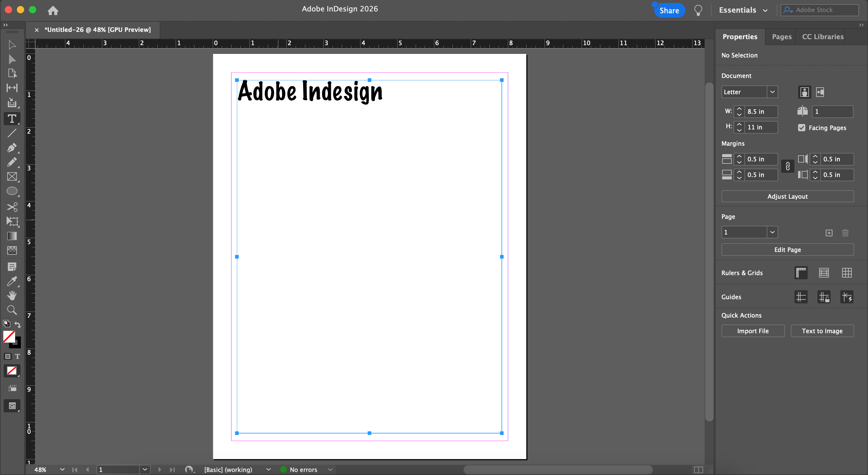This screenshot has width=868, height=475.
Task: Activate the Zoom tool
Action: pos(12,310)
